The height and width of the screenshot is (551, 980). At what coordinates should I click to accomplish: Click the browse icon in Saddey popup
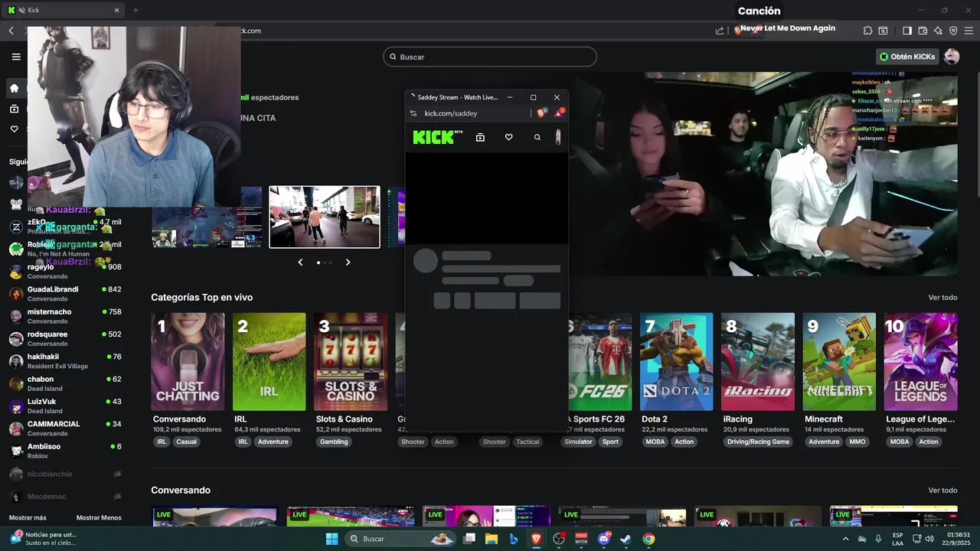coord(480,137)
